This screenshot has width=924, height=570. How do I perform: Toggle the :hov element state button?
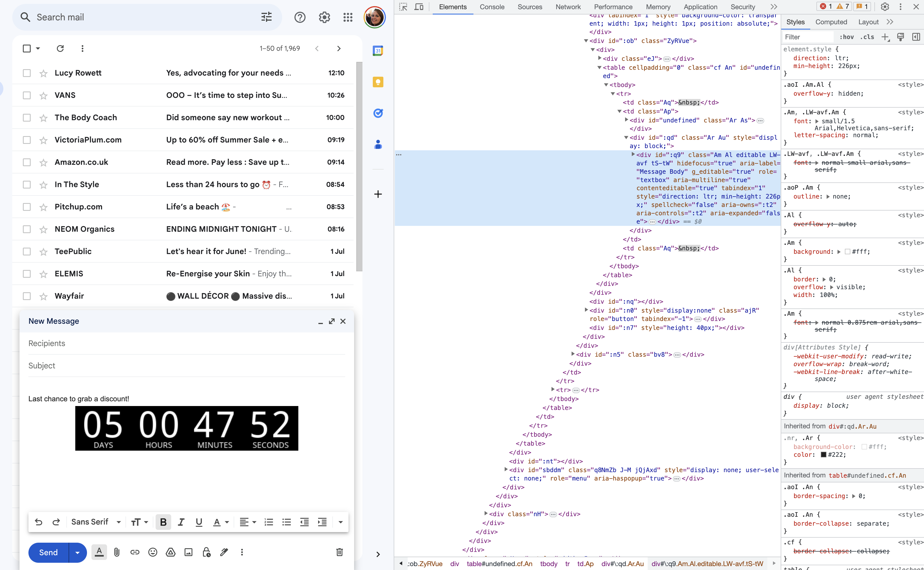click(x=846, y=37)
